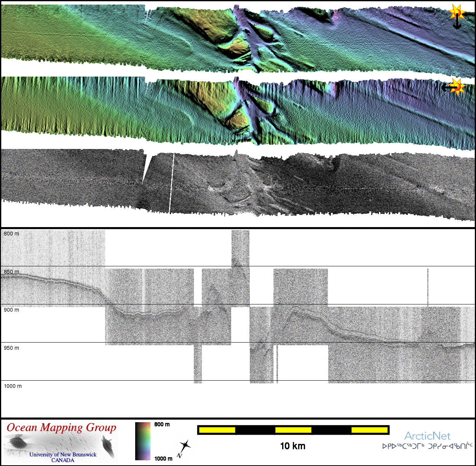
Task: Click the 800 m color legend label
Action: point(162,424)
